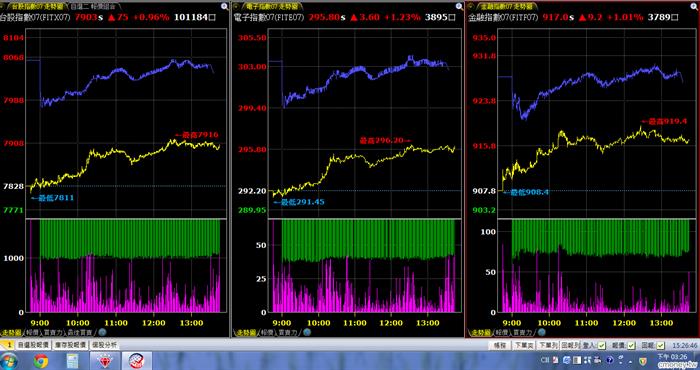700x370 pixels.
Task: Open the 自選股報價 page tab
Action: (x=33, y=345)
